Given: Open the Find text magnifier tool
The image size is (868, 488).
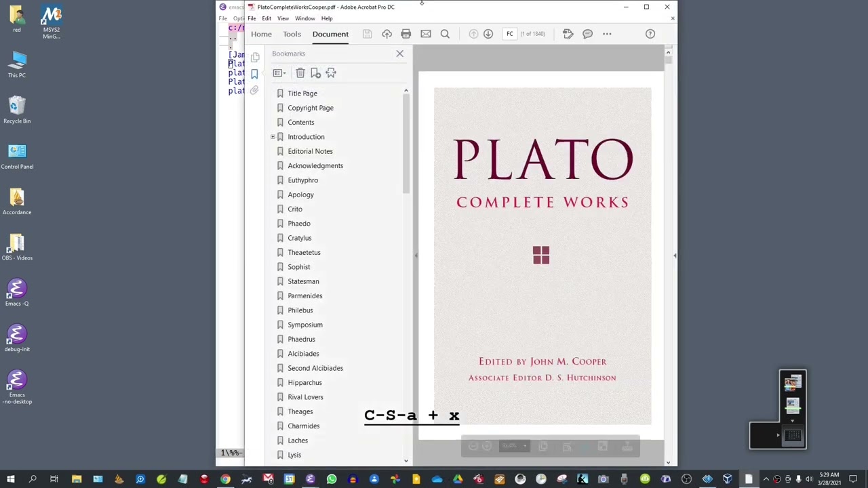Looking at the screenshot, I should point(445,34).
